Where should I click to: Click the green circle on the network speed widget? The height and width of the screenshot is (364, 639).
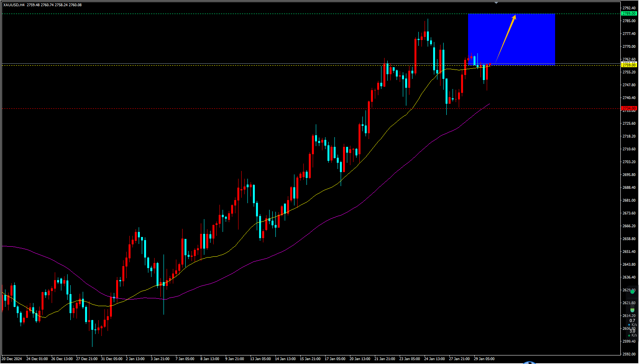click(632, 291)
